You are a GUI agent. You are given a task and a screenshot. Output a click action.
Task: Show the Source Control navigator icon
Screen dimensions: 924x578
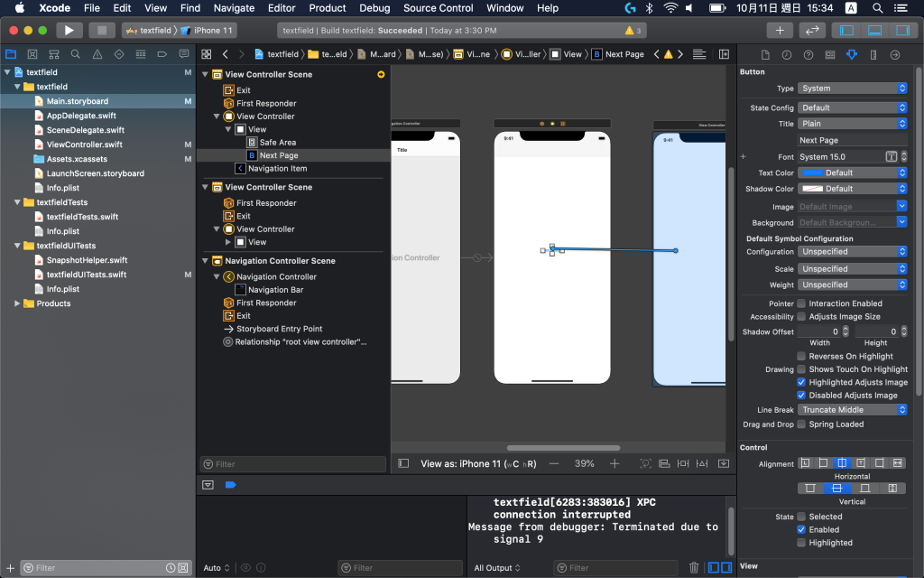coord(32,54)
